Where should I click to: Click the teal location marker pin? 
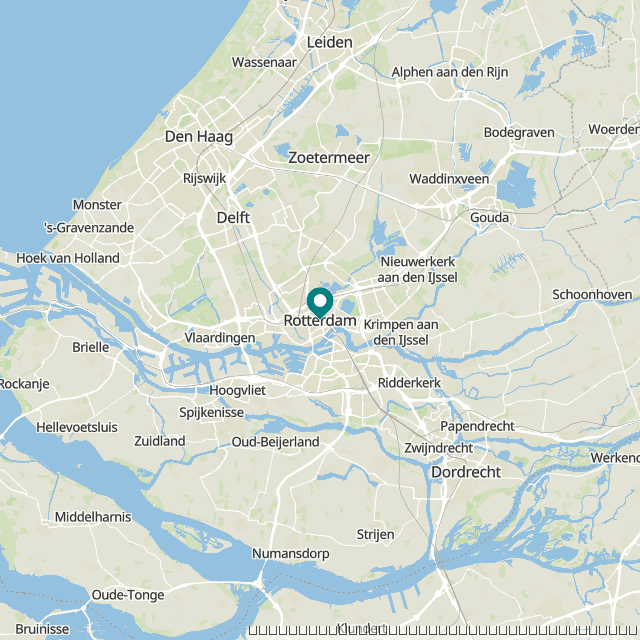[x=320, y=302]
